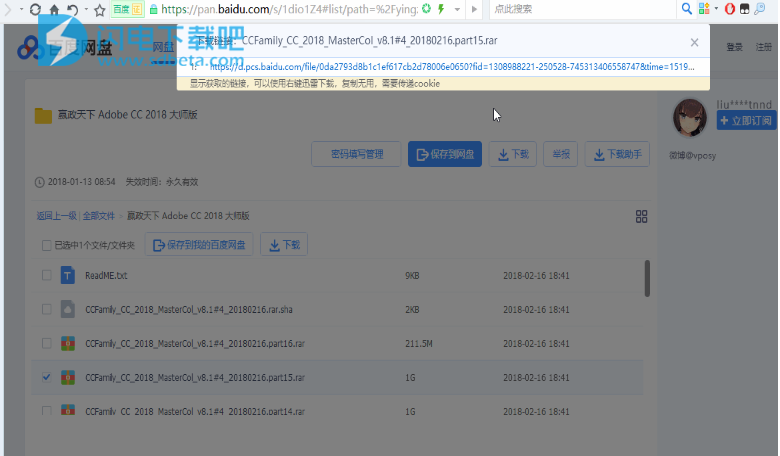Click 登录 login link
The image size is (780, 456).
pos(734,47)
